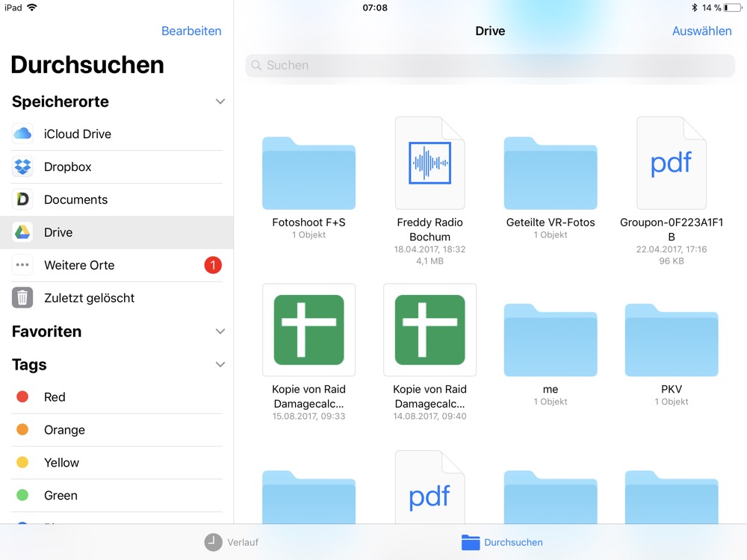Collapse the Favoriten section chevron

tap(220, 332)
